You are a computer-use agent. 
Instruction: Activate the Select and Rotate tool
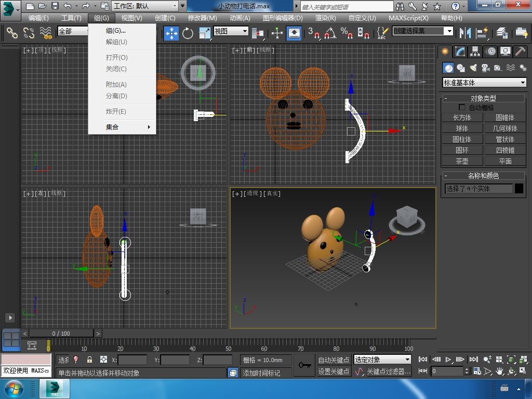[188, 33]
